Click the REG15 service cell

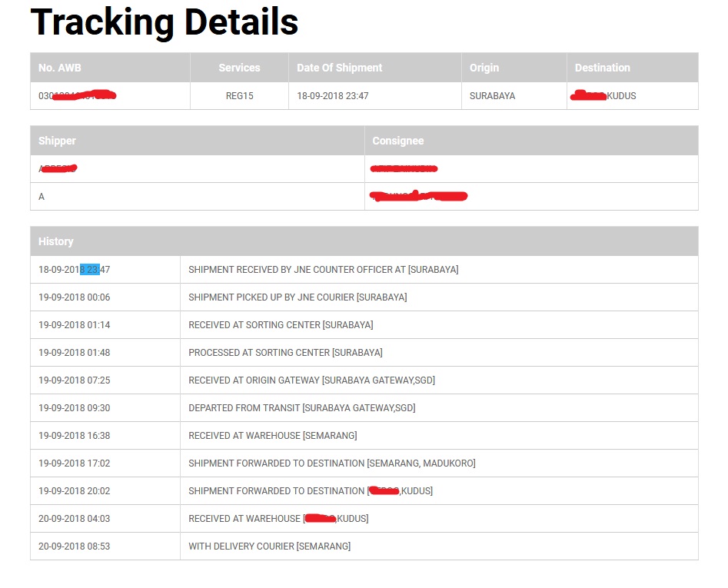tap(240, 96)
